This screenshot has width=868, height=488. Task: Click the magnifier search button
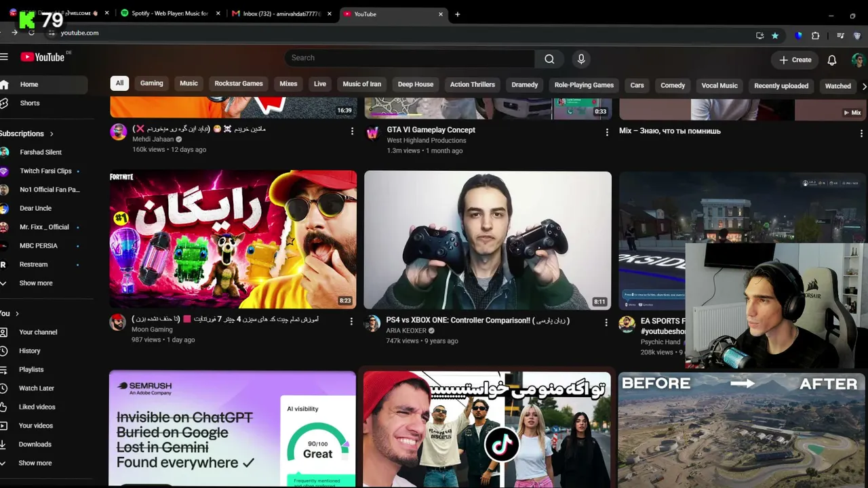(549, 59)
